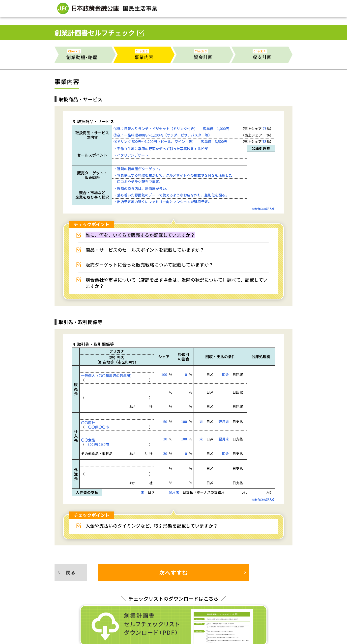Image resolution: width=347 pixels, height=644 pixels.
Task: Switch to the Check 4 収支計画 step
Action: pyautogui.click(x=262, y=54)
